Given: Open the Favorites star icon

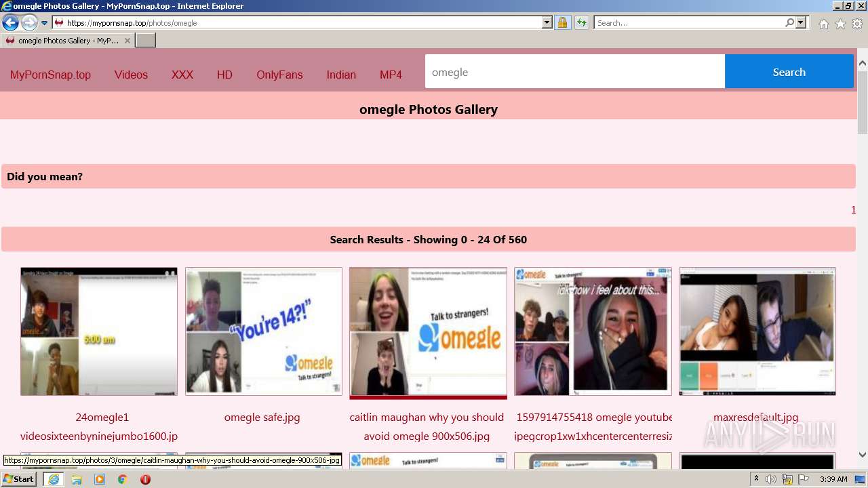Looking at the screenshot, I should click(840, 24).
